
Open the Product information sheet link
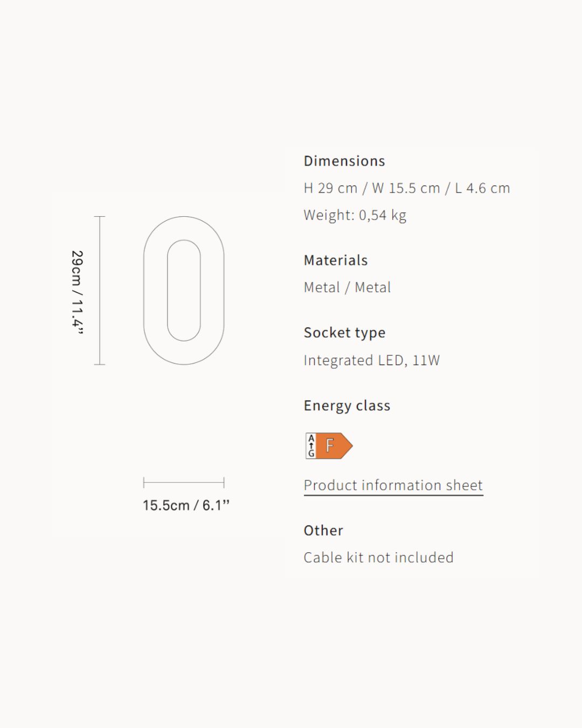tap(393, 485)
